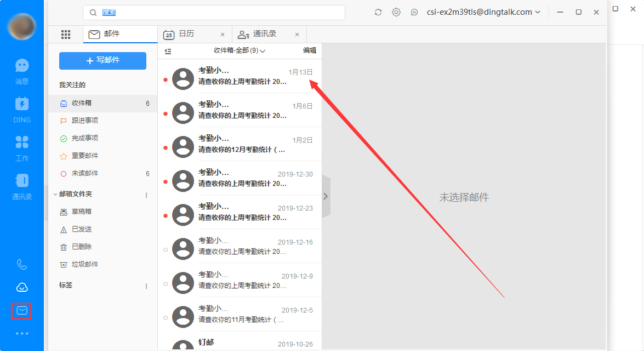Screen dimensions: 644x351
Task: Open the DING icon in the sidebar
Action: click(21, 109)
